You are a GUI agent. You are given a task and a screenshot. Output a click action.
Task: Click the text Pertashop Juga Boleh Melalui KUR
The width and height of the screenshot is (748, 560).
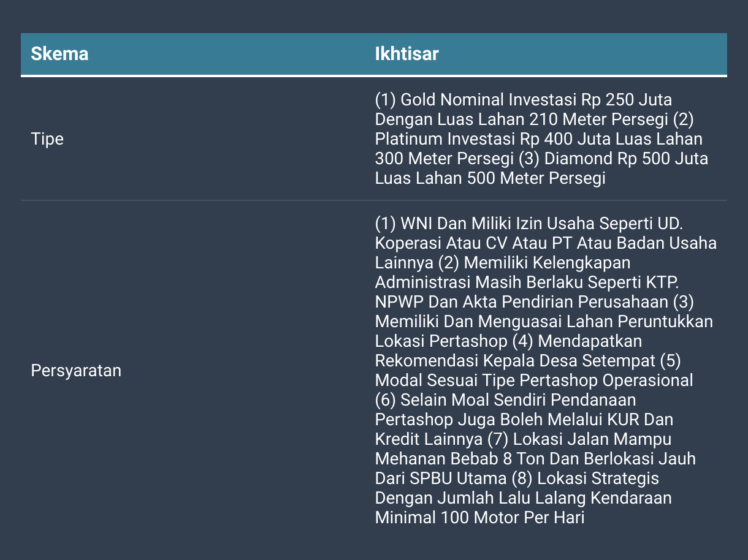(508, 420)
